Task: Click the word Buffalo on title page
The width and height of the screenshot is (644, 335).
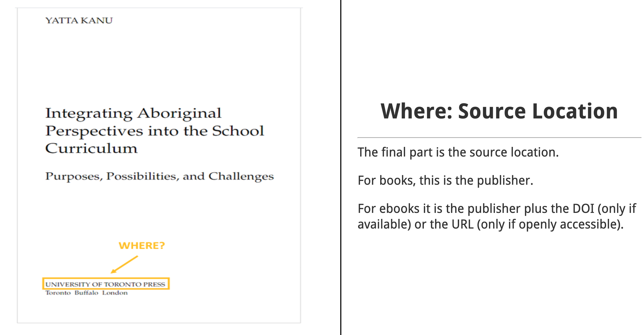Action: click(x=86, y=293)
